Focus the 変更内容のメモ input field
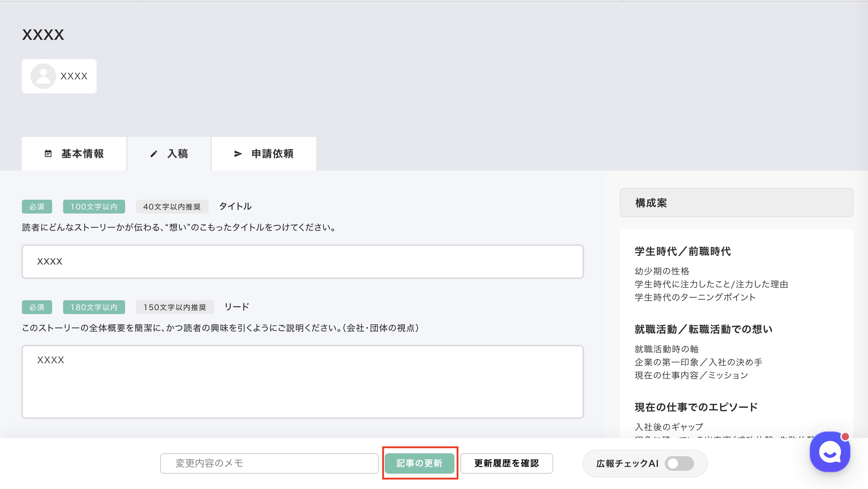This screenshot has height=489, width=868. click(269, 463)
